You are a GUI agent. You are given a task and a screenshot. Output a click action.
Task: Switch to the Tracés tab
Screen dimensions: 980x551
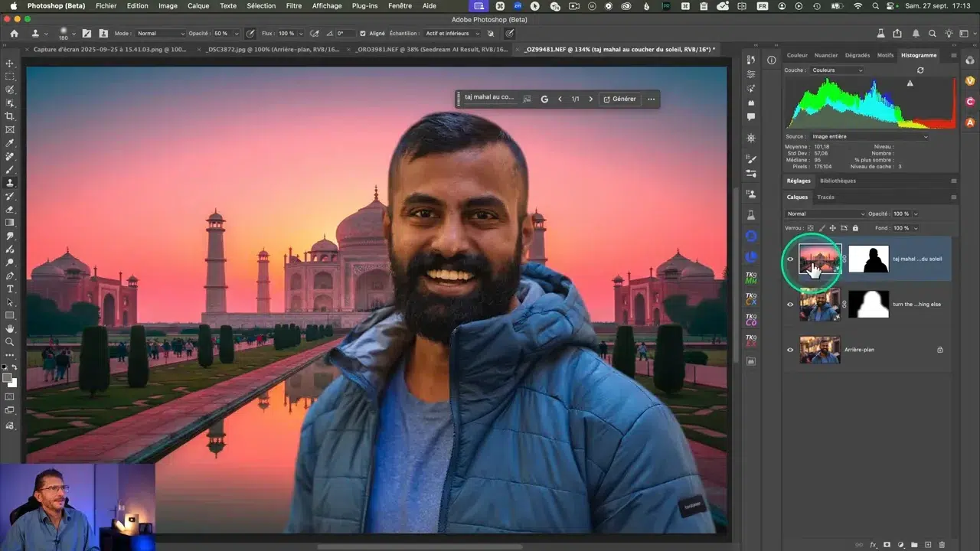click(825, 197)
